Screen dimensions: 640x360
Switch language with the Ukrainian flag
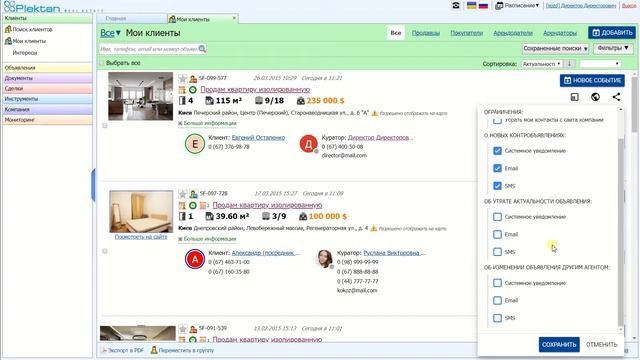471,5
